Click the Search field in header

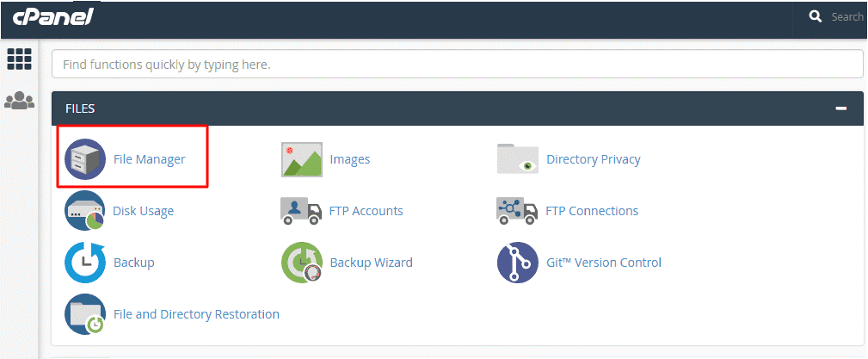pos(846,16)
